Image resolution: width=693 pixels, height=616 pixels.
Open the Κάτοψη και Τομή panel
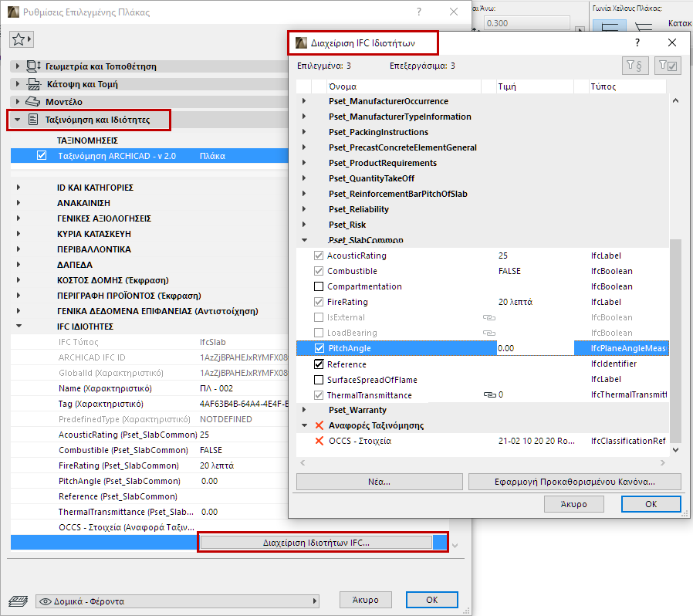tap(150, 84)
